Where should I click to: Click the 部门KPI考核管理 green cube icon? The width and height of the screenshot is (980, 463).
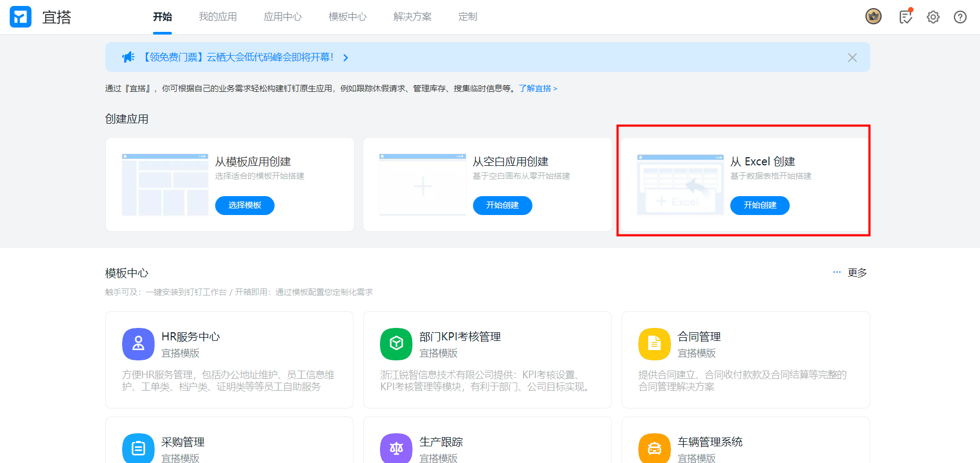pyautogui.click(x=396, y=344)
